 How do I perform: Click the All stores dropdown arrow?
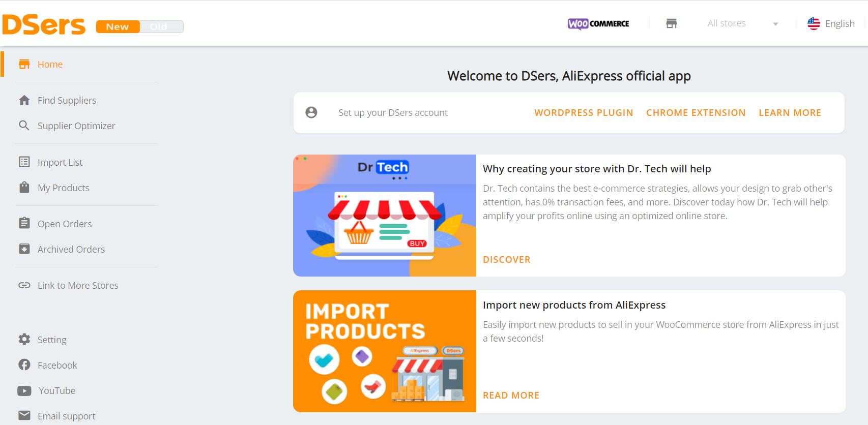[775, 24]
